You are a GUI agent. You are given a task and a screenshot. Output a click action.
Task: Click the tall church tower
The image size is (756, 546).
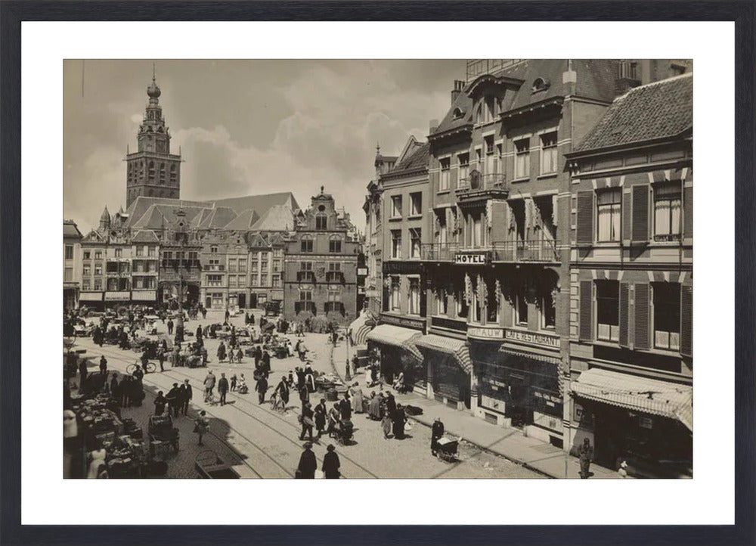(153, 140)
